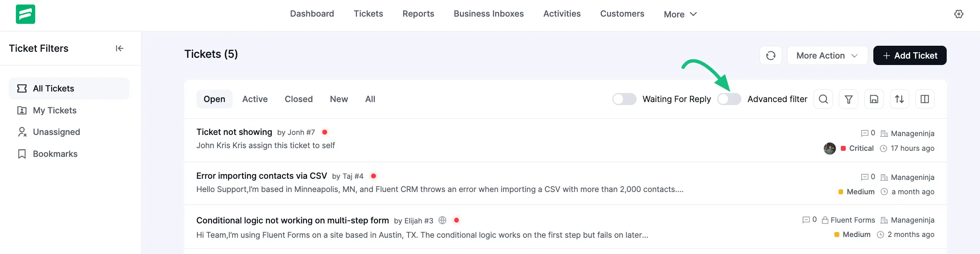Switch to the Closed tickets tab
This screenshot has height=254, width=980.
click(x=299, y=99)
